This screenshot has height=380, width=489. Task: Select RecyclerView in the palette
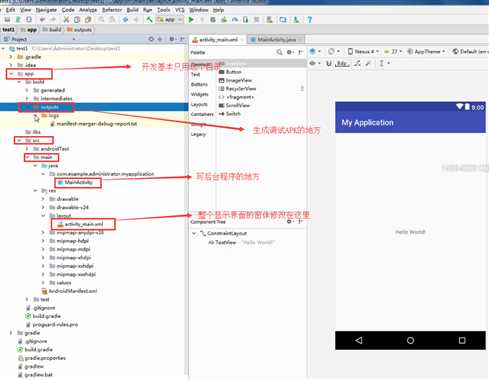tap(238, 88)
